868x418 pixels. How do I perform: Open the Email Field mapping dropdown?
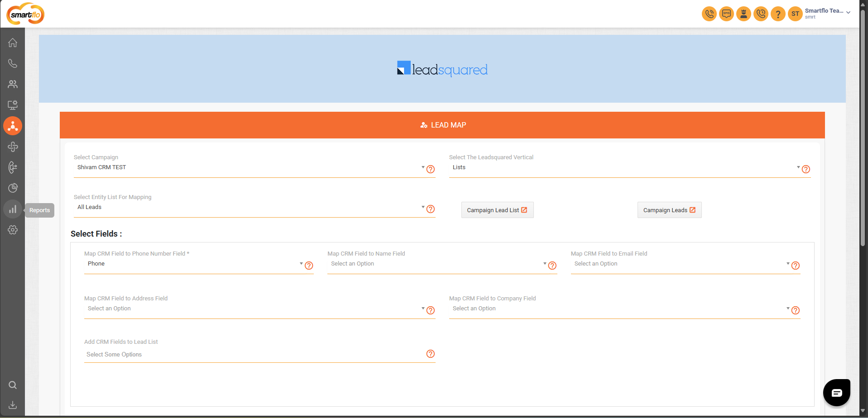[681, 264]
